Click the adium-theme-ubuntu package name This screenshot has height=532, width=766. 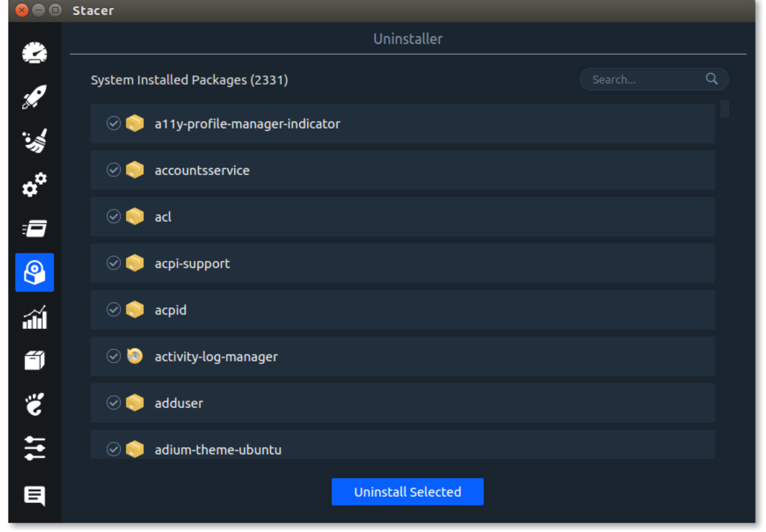coord(218,450)
